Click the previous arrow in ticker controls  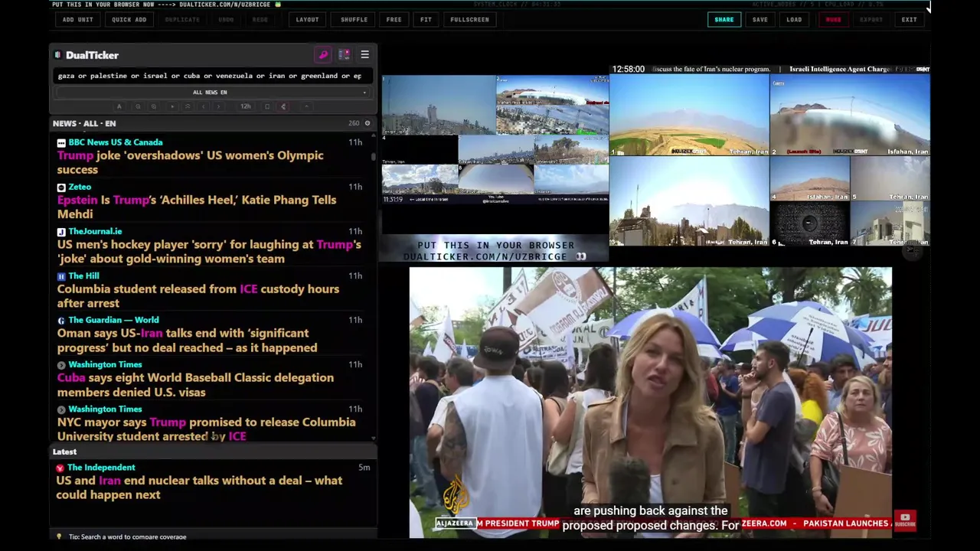pyautogui.click(x=203, y=106)
